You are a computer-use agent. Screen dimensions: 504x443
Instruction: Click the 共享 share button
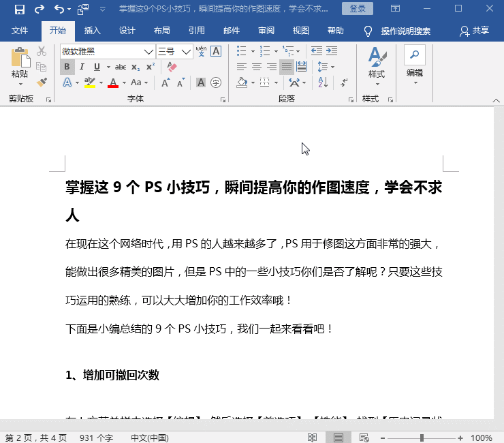click(x=474, y=31)
